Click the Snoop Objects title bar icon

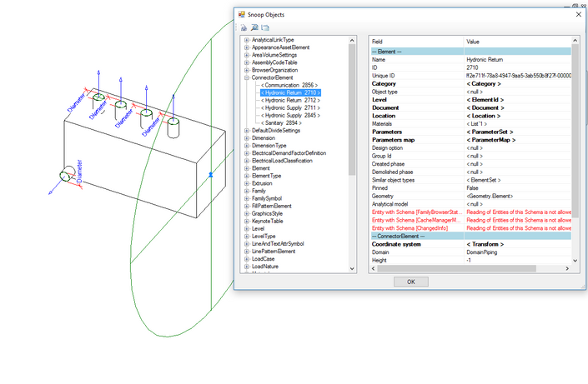pyautogui.click(x=242, y=14)
